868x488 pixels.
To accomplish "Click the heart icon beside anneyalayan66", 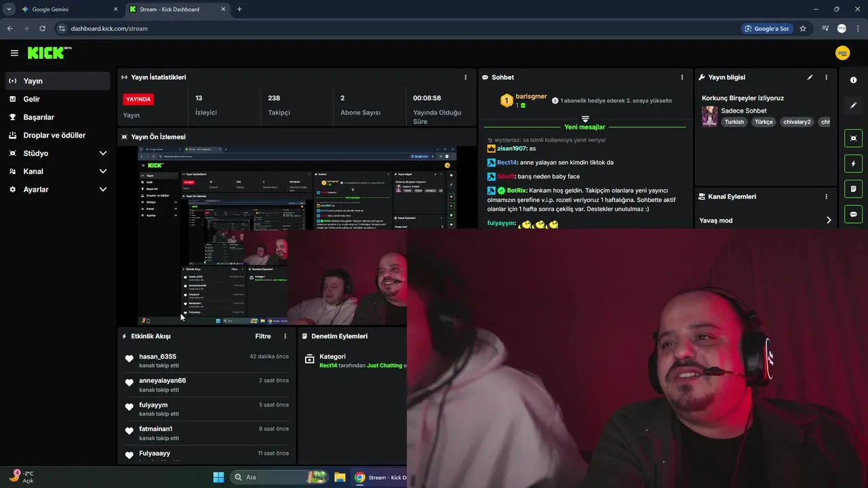I will [x=129, y=383].
